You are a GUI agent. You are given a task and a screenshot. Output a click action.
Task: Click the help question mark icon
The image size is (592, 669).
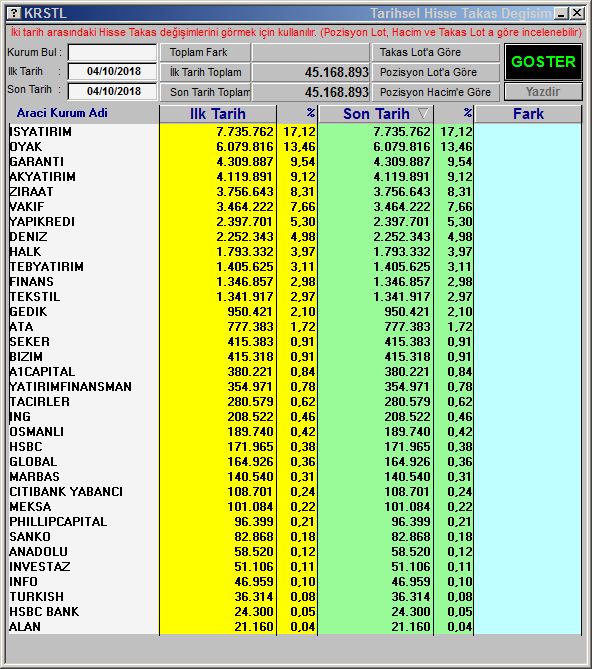[14, 13]
